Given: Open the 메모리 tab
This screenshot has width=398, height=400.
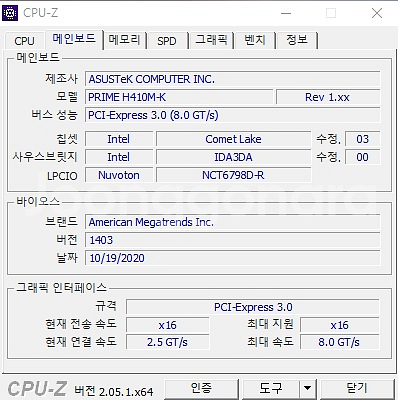Looking at the screenshot, I should 124,40.
